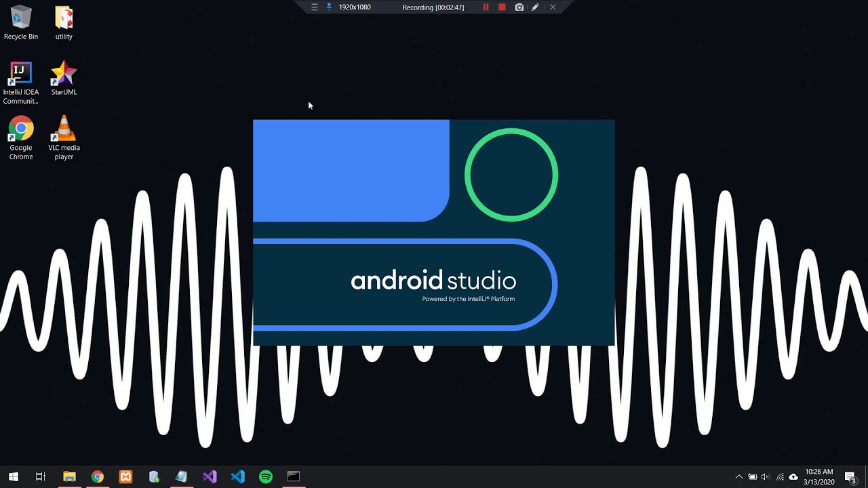868x488 pixels.
Task: Open Task View from the taskbar
Action: coord(41,476)
